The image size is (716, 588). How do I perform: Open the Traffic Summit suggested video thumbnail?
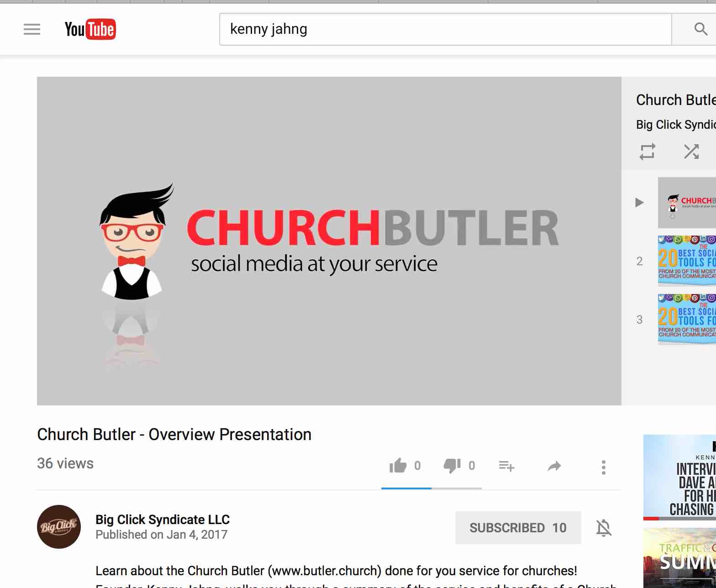point(679,558)
